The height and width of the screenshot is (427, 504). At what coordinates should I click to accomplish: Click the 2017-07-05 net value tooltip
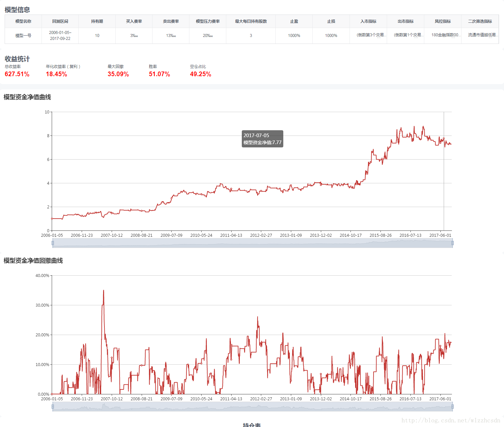tap(263, 139)
